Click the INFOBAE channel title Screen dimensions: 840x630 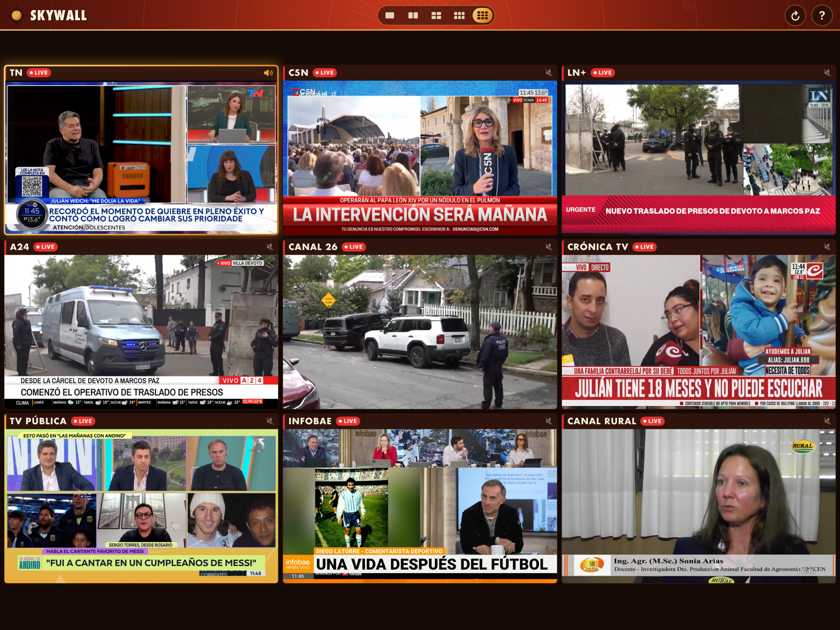(310, 421)
